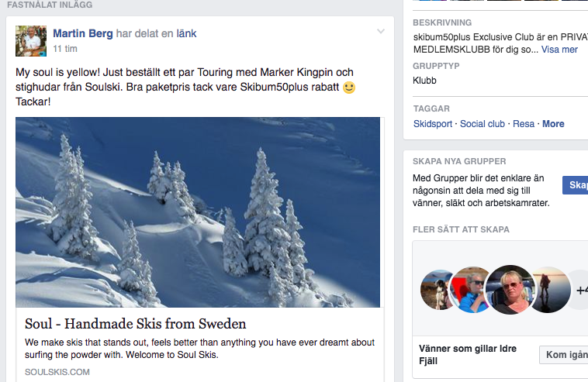Select the Skidsport tag
Screen dimensions: 588x382
point(433,124)
